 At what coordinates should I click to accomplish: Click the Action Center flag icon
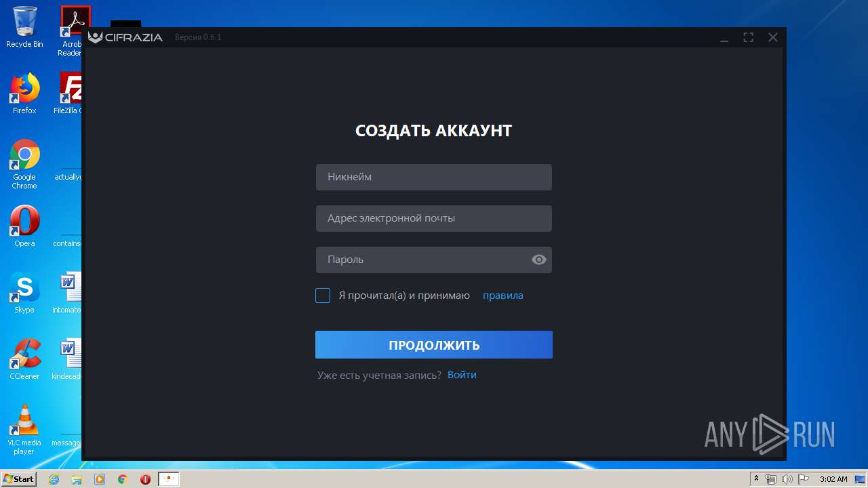point(803,479)
